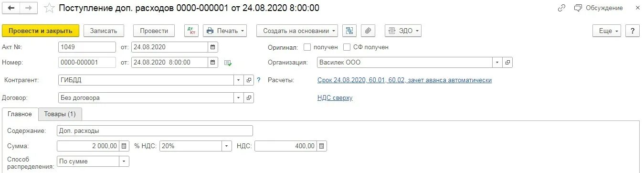644x173 pixels.
Task: Expand Способ распределения dropdown
Action: click(x=124, y=162)
